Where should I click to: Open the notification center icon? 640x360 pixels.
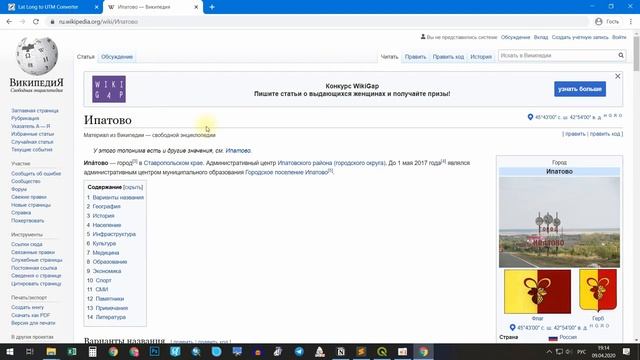(x=627, y=351)
